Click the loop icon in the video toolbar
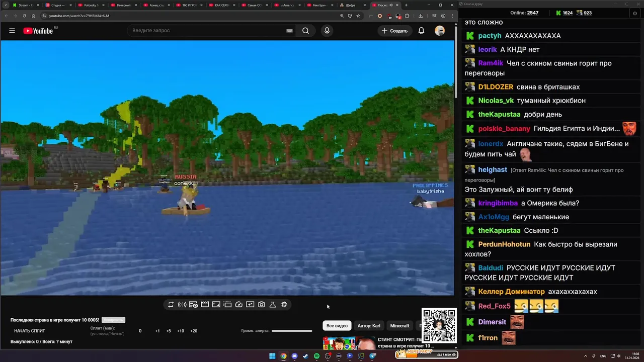The image size is (644, 362). point(171,305)
